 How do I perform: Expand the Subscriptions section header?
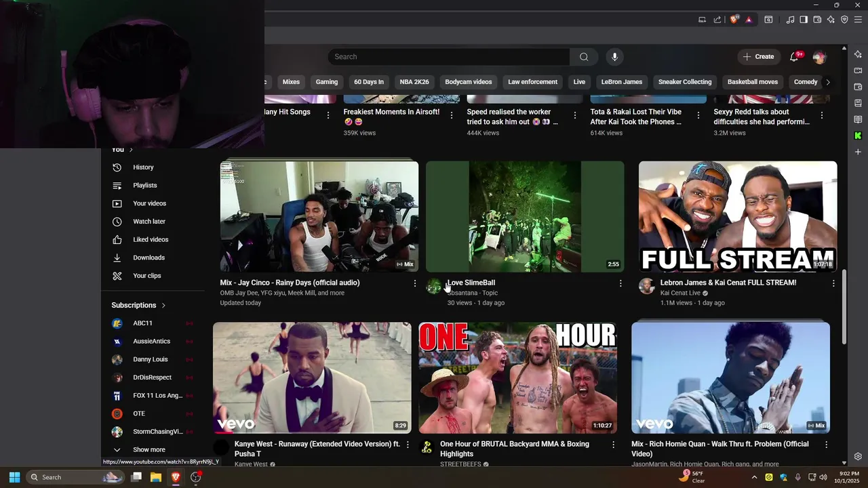click(139, 305)
